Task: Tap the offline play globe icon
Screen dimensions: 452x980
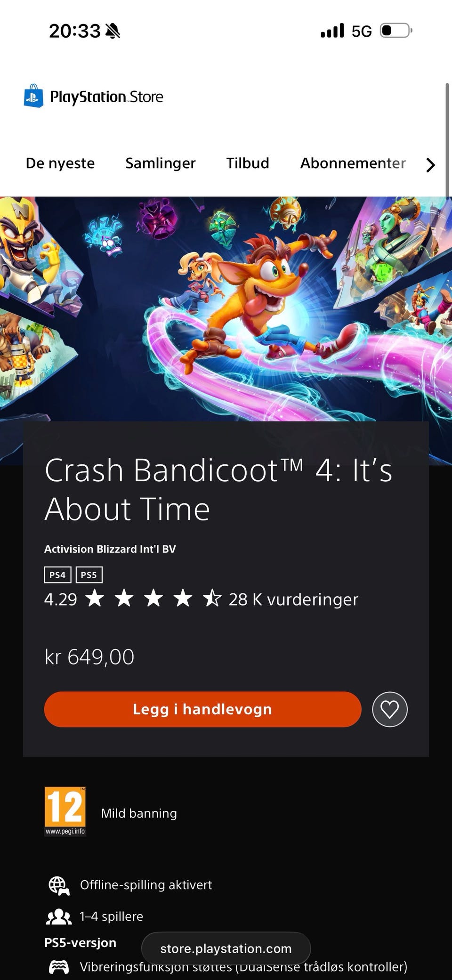Action: coord(59,885)
